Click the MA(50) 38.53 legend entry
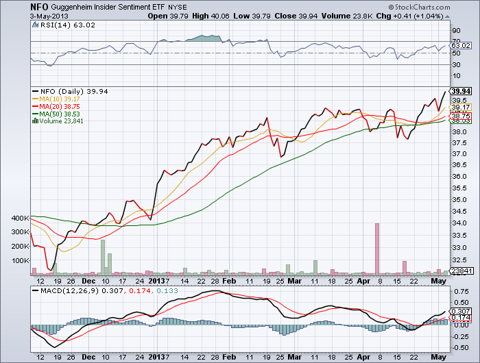 click(x=56, y=114)
